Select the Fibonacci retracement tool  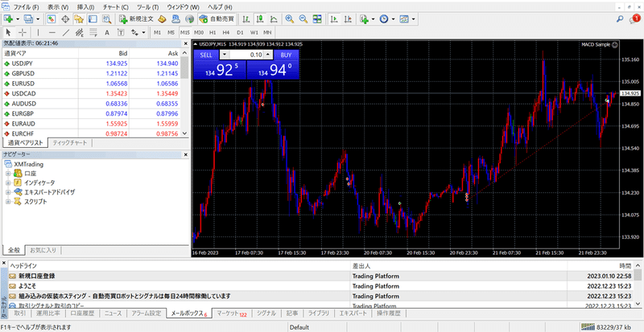pos(93,32)
